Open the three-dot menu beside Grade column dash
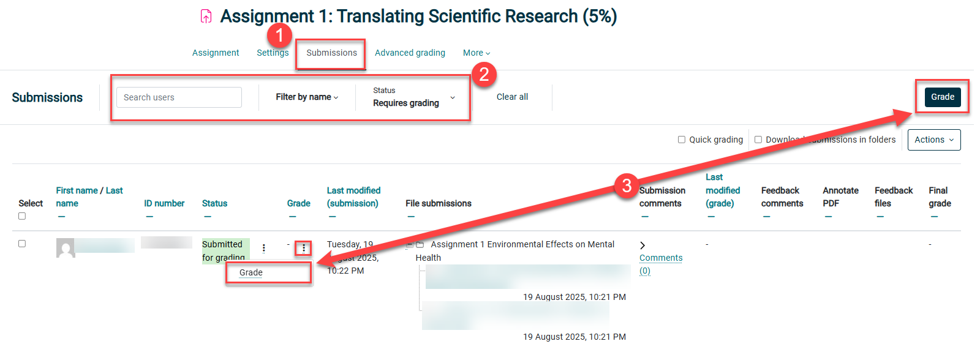 304,248
